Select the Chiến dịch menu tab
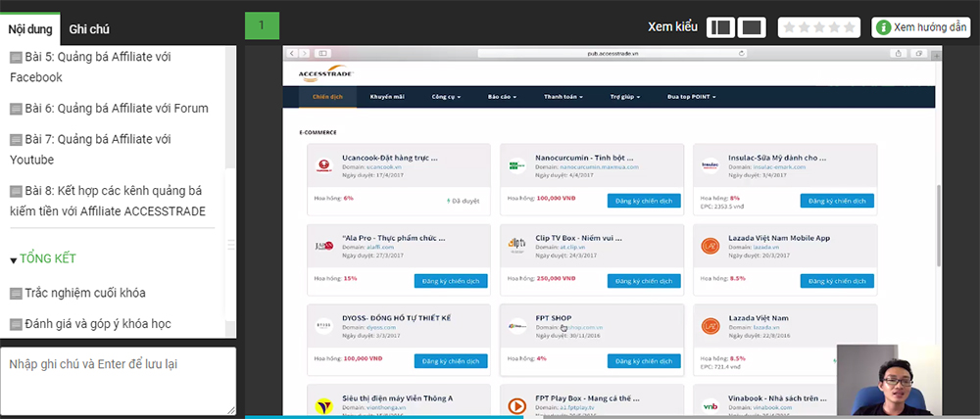980x419 pixels. click(x=327, y=97)
